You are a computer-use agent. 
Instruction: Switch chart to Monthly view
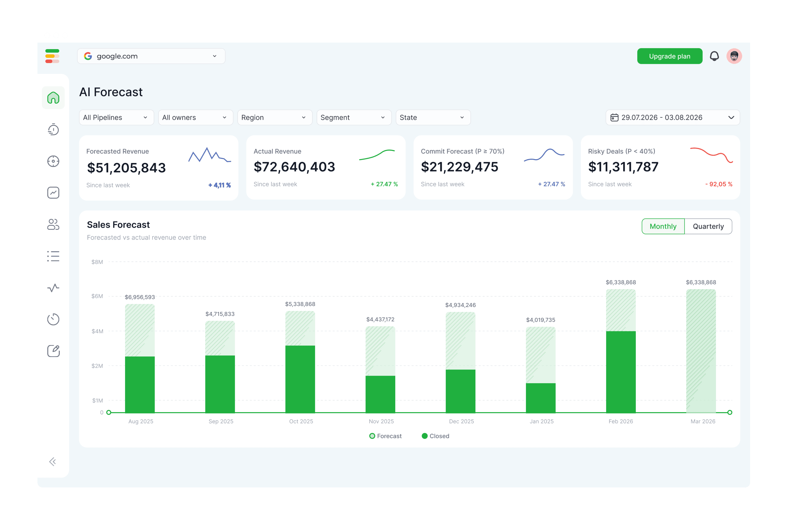tap(663, 226)
